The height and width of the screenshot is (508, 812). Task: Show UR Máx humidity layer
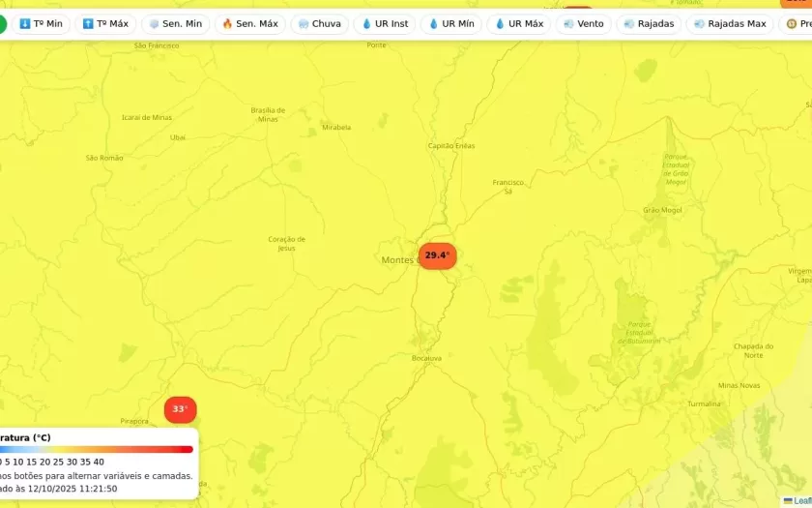[519, 24]
